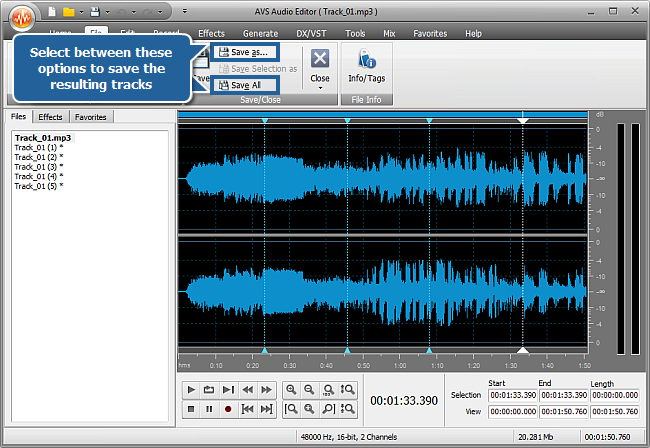Click the AVS Audio Editor application orb
This screenshot has height=448, width=650.
click(x=22, y=17)
